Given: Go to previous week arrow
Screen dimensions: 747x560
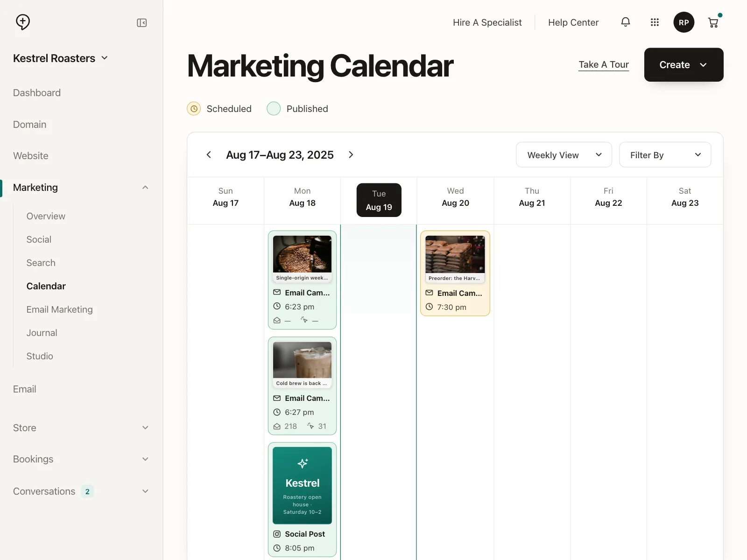Looking at the screenshot, I should (x=209, y=154).
